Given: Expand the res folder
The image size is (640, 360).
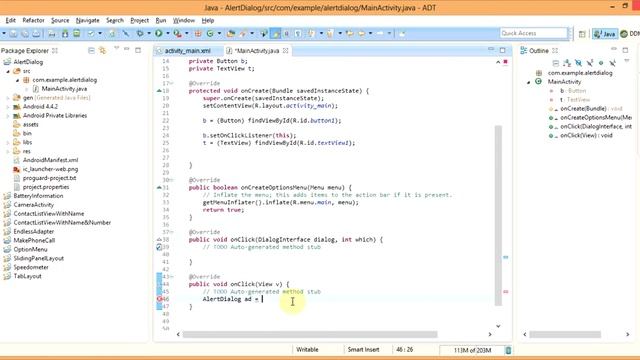Looking at the screenshot, I should pos(8,151).
